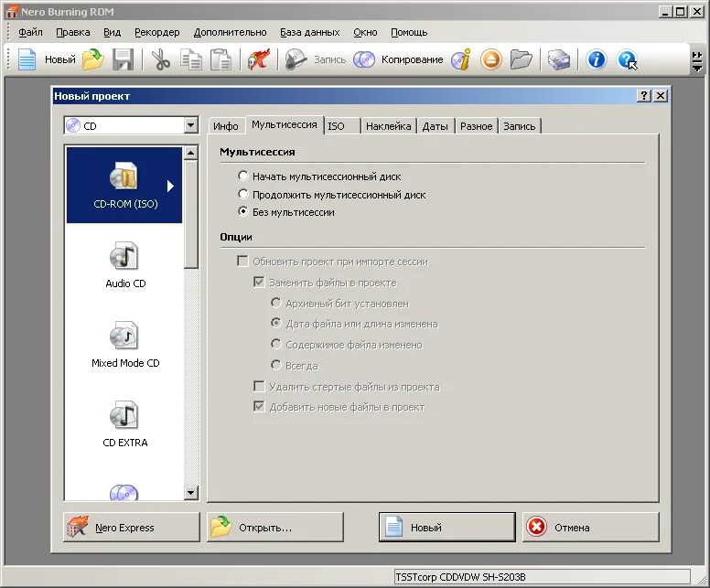This screenshot has width=710, height=588.
Task: Click the Nero Express button
Action: click(132, 527)
